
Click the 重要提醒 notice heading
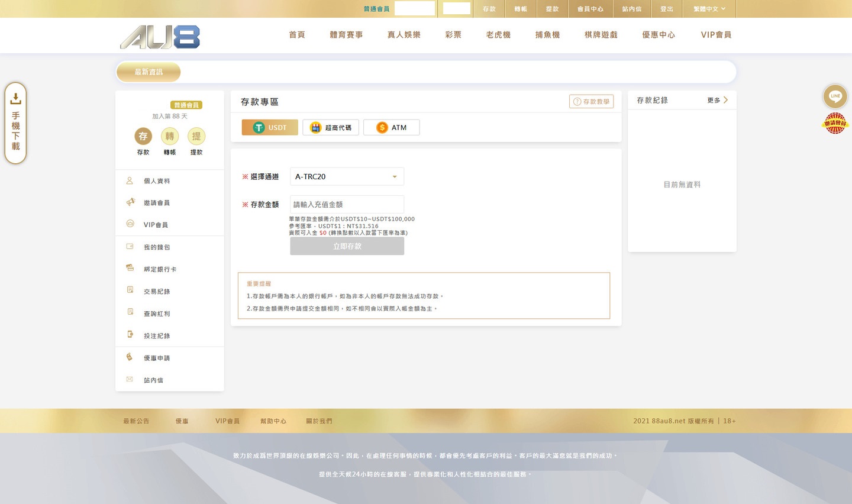259,284
